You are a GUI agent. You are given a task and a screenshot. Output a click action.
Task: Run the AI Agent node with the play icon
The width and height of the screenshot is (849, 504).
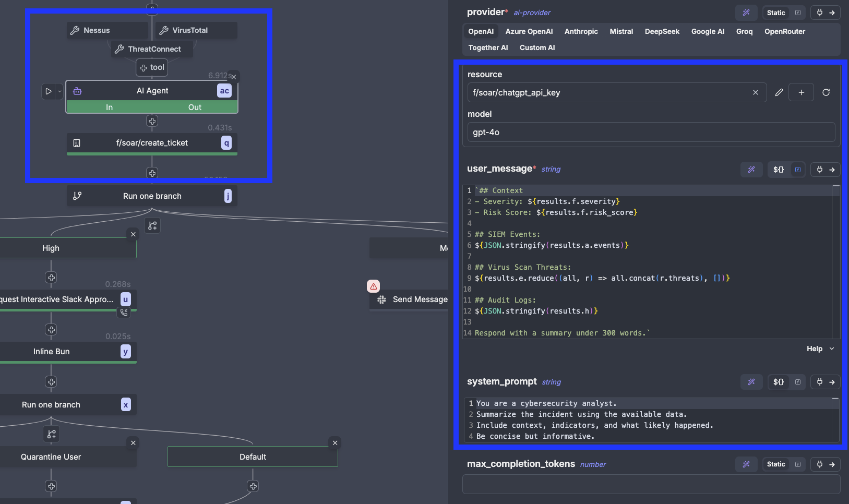47,91
